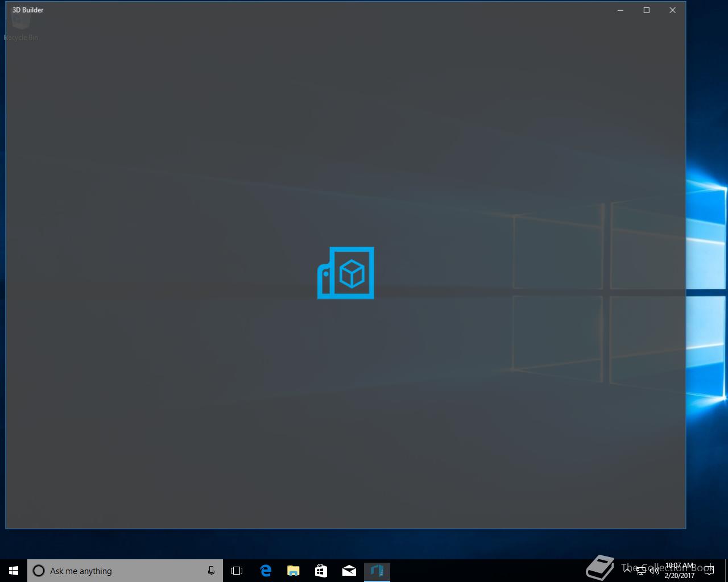
Task: Activate the Cortana microphone icon
Action: [x=211, y=571]
